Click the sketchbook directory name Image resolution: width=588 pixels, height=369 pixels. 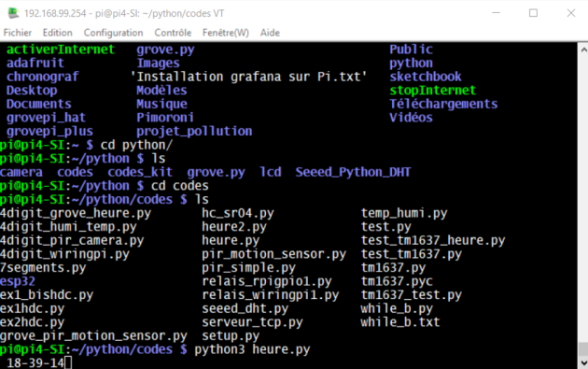coord(426,77)
